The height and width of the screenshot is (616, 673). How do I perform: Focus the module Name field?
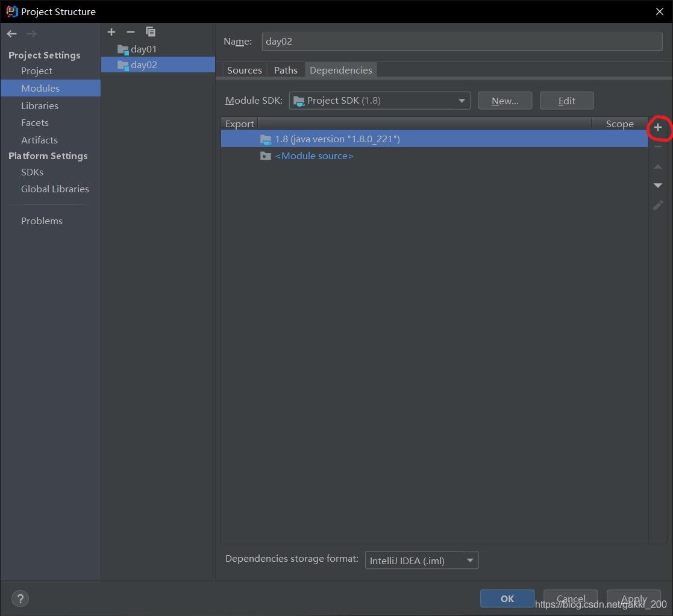[x=462, y=42]
